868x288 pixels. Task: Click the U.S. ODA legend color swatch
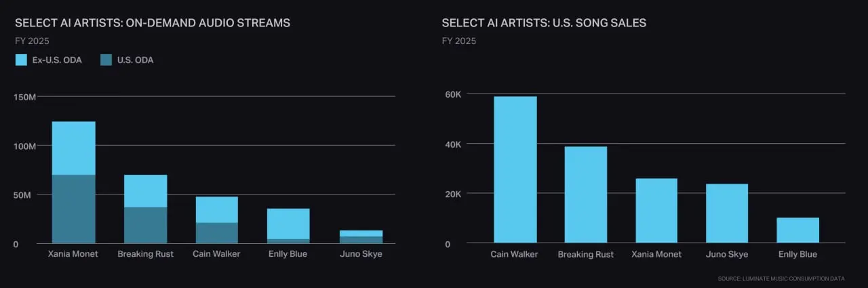coord(106,60)
